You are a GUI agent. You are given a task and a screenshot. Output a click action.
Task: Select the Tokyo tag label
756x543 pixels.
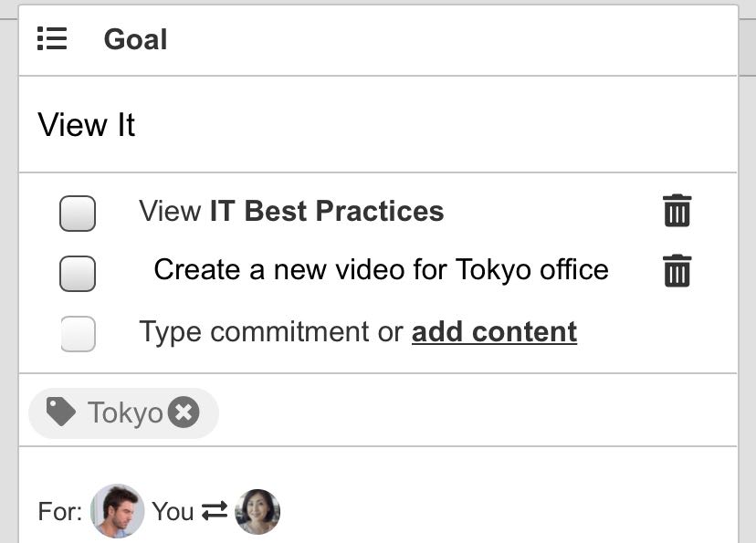tap(125, 413)
